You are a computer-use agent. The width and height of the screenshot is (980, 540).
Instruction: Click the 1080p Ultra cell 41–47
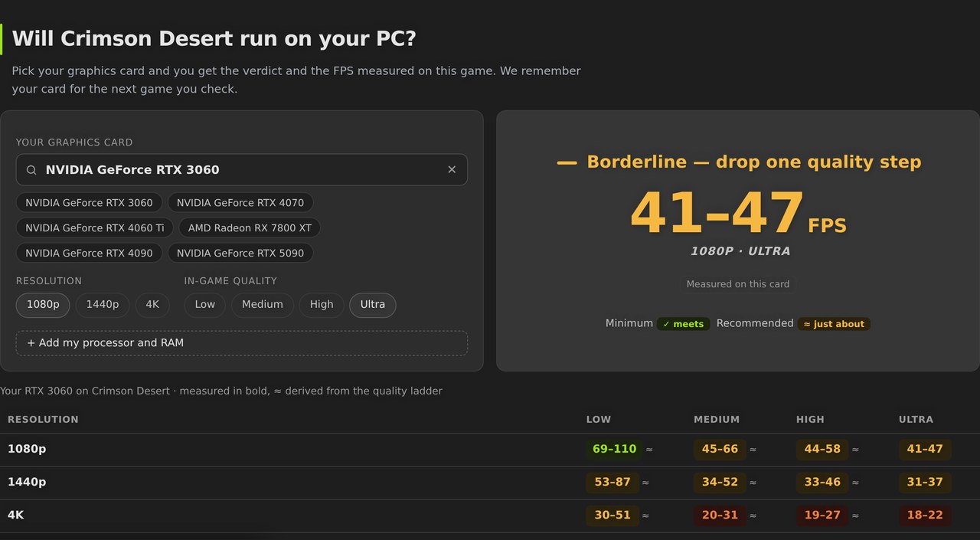point(925,450)
